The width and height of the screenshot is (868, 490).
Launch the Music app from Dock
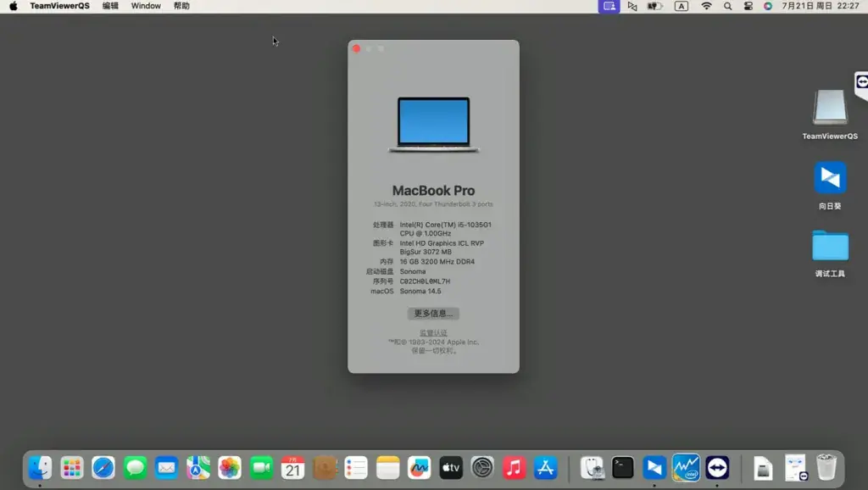coord(514,468)
